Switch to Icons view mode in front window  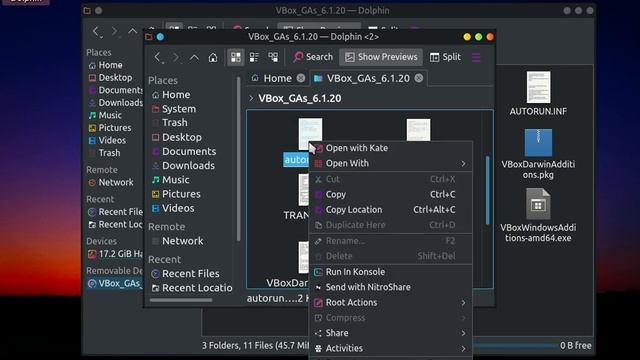point(236,57)
